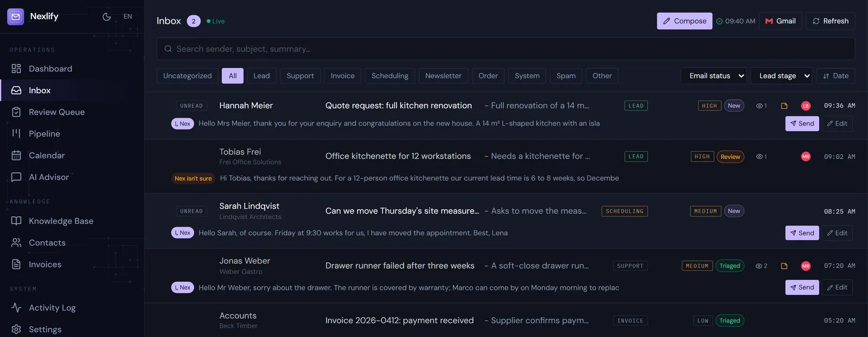The width and height of the screenshot is (868, 337).
Task: Open Invoices page
Action: coord(72,264)
